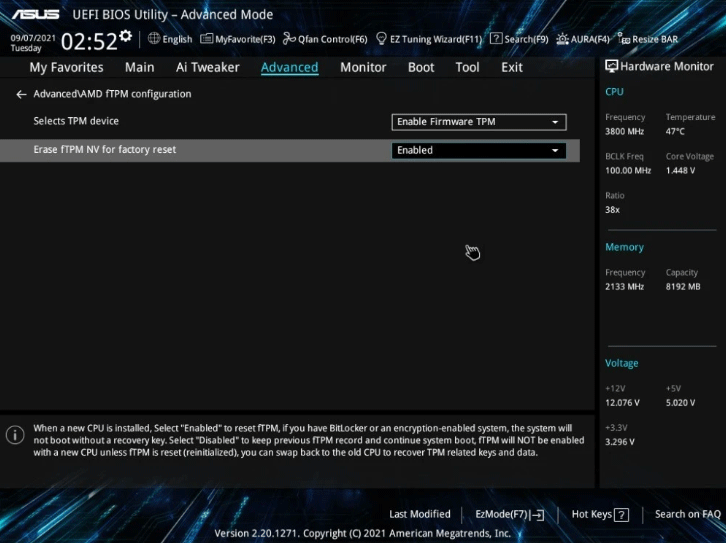Screen dimensions: 726x543
Task: Click the 5.020 V reading
Action: coord(681,403)
